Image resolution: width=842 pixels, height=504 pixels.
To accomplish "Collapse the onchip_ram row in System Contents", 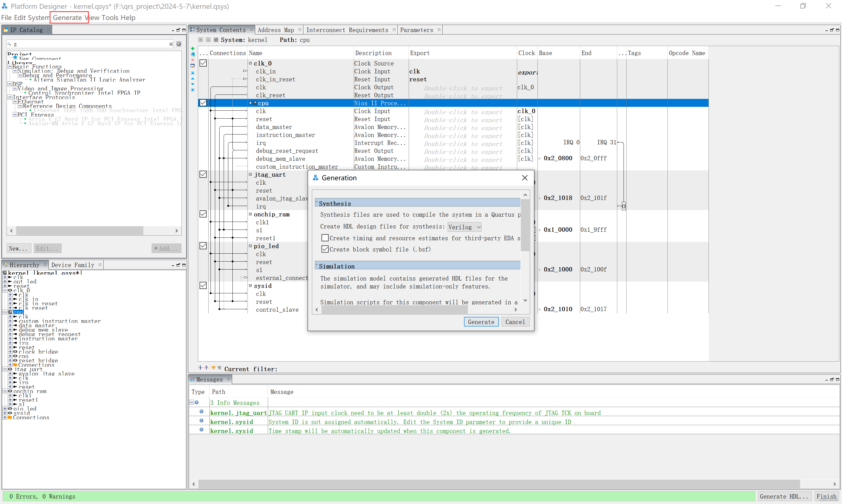I will point(251,214).
